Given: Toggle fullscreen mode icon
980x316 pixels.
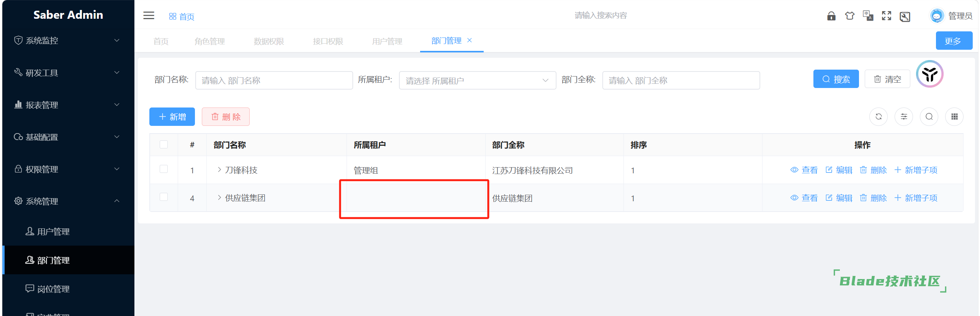Looking at the screenshot, I should pyautogui.click(x=886, y=16).
